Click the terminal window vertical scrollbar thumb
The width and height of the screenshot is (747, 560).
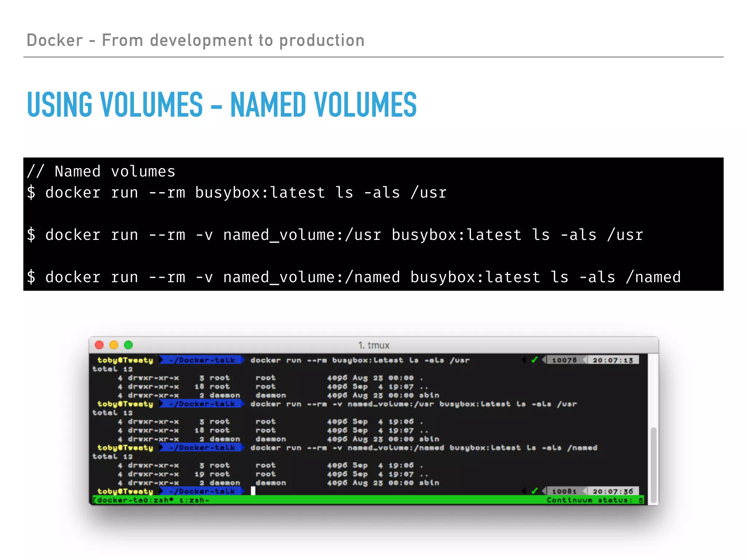click(x=654, y=465)
